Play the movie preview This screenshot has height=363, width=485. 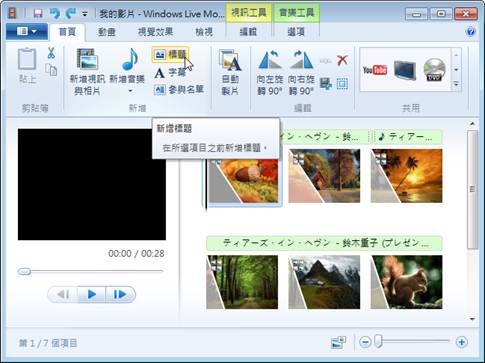(x=92, y=294)
